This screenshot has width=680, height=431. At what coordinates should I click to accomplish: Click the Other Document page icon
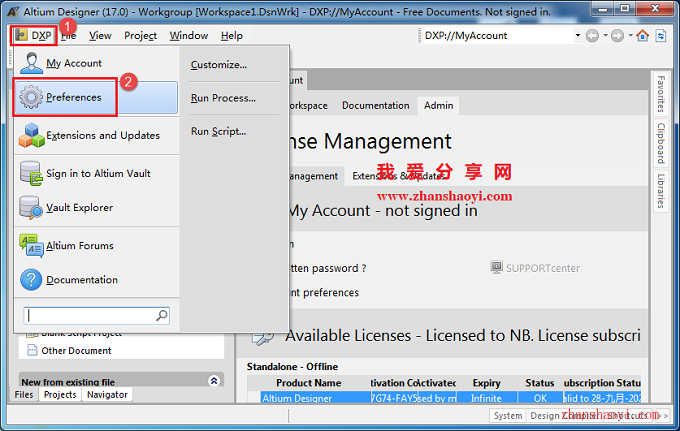pos(32,350)
